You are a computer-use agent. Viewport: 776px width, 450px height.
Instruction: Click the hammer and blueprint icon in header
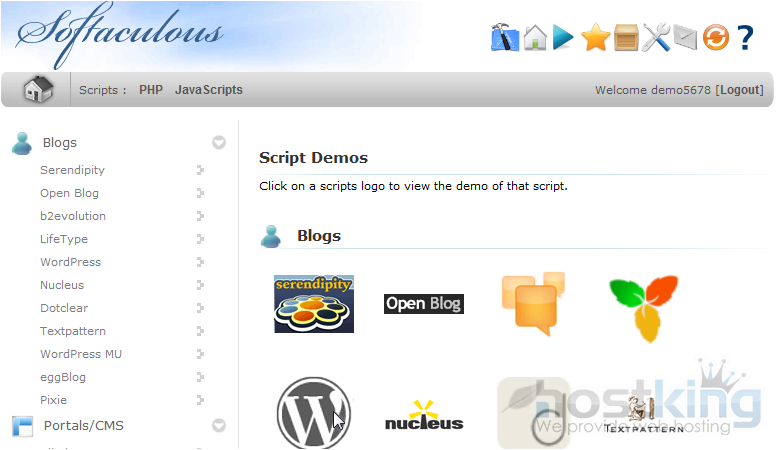505,38
